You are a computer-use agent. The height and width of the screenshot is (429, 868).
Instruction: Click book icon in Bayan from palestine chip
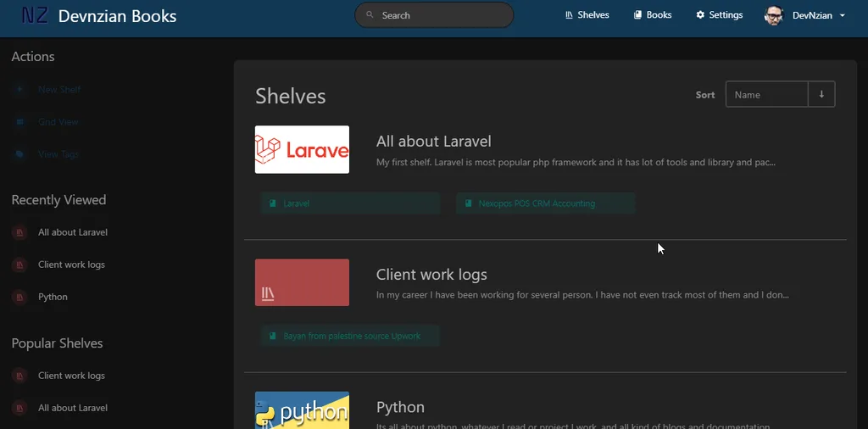pyautogui.click(x=272, y=336)
